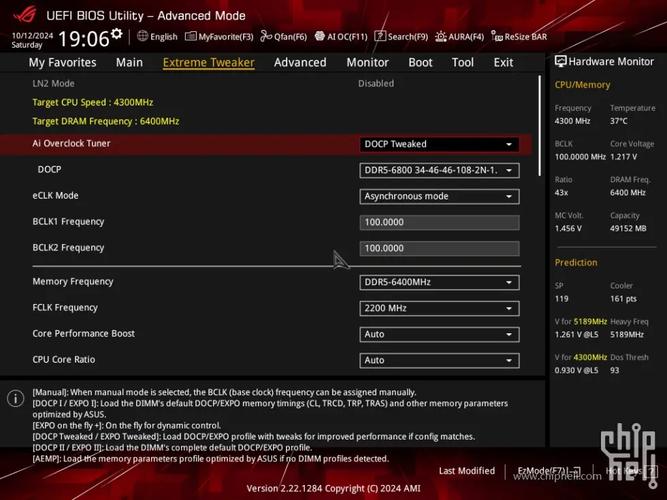667x500 pixels.
Task: Open the DOCP profile dropdown
Action: (x=439, y=170)
